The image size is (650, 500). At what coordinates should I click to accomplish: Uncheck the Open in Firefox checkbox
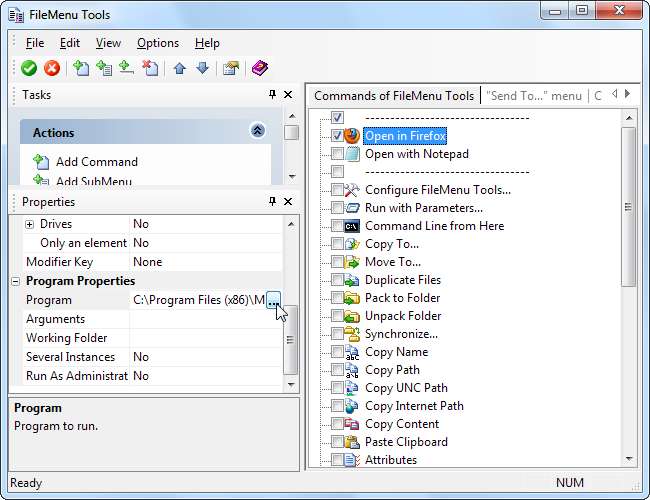(x=337, y=136)
